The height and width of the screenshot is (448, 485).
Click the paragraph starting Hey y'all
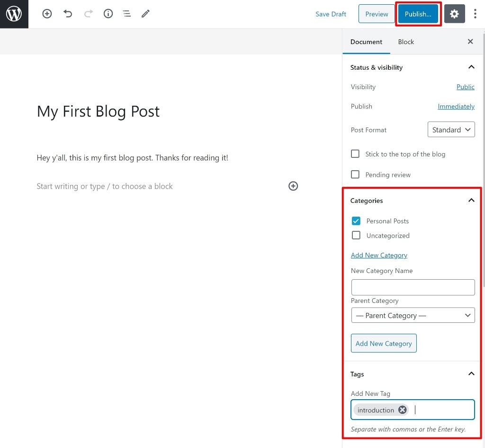(x=133, y=158)
